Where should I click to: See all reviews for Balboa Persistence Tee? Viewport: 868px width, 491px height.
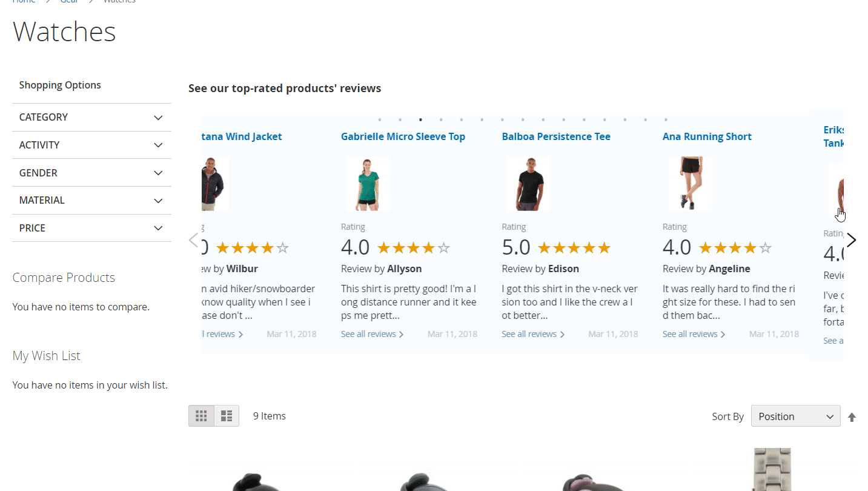click(x=532, y=334)
